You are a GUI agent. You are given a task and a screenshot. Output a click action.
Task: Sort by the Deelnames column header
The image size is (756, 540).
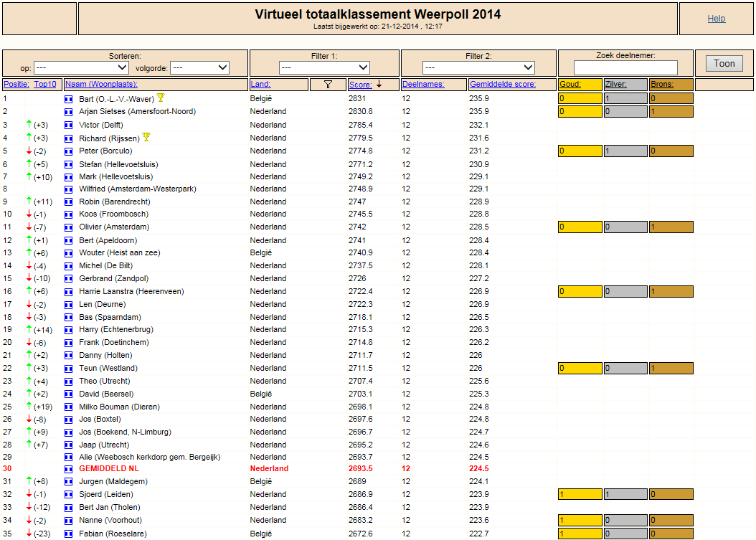pos(423,84)
